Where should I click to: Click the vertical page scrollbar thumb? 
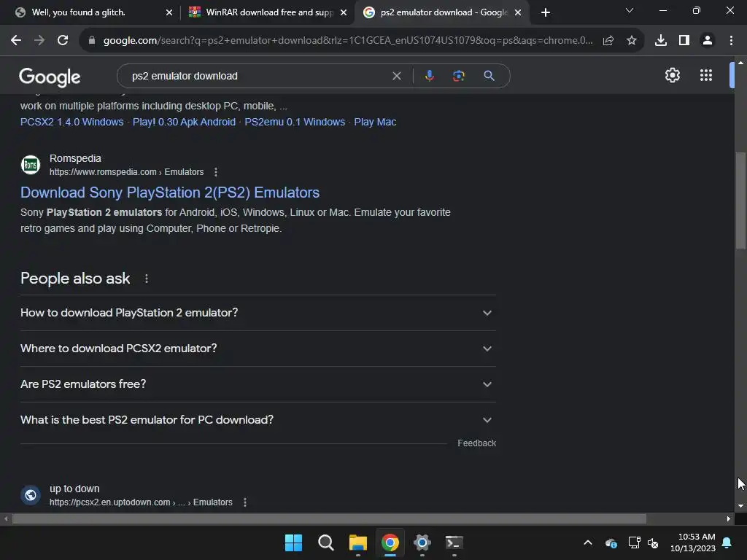(x=740, y=200)
